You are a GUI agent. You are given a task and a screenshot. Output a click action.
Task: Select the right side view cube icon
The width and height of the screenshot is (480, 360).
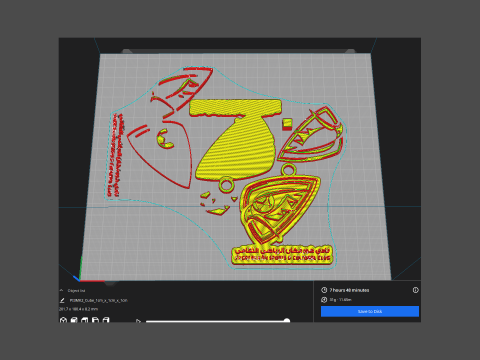[x=106, y=320]
